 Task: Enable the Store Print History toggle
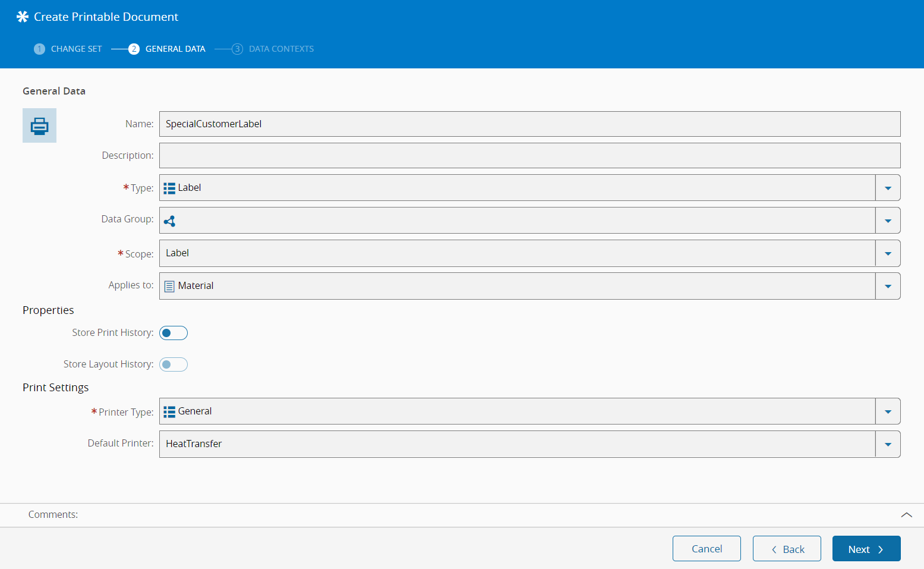tap(174, 333)
